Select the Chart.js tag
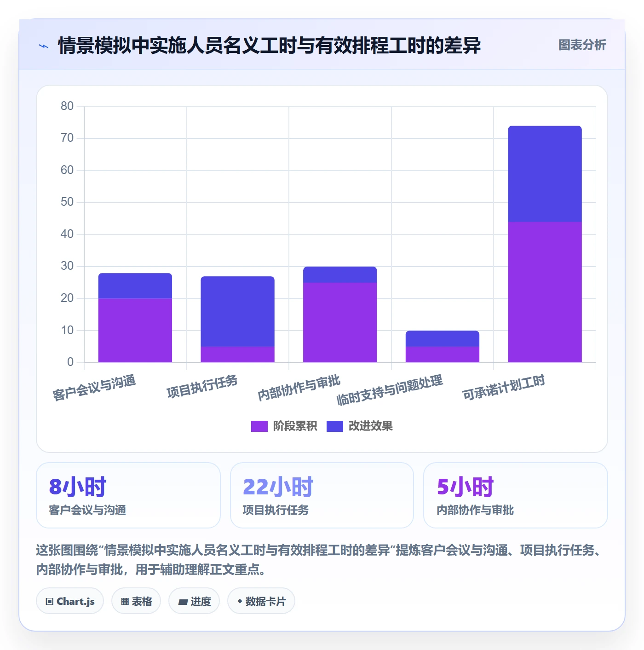The image size is (644, 650). tap(70, 601)
